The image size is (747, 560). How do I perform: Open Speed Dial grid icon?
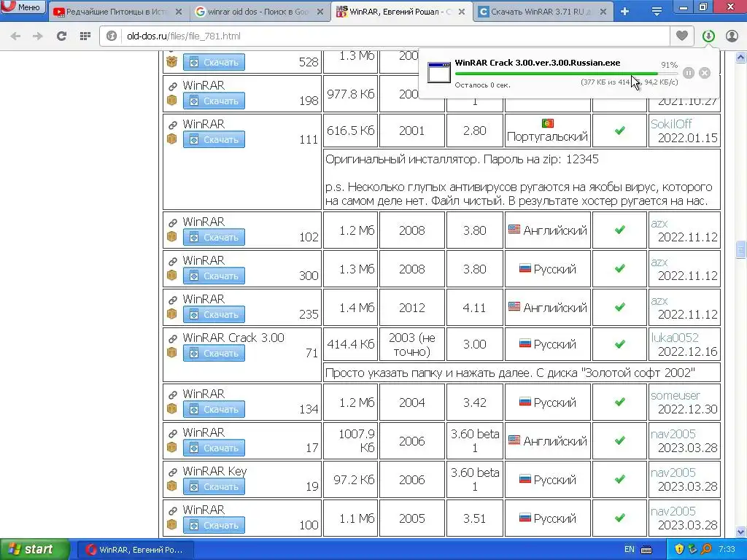click(85, 36)
